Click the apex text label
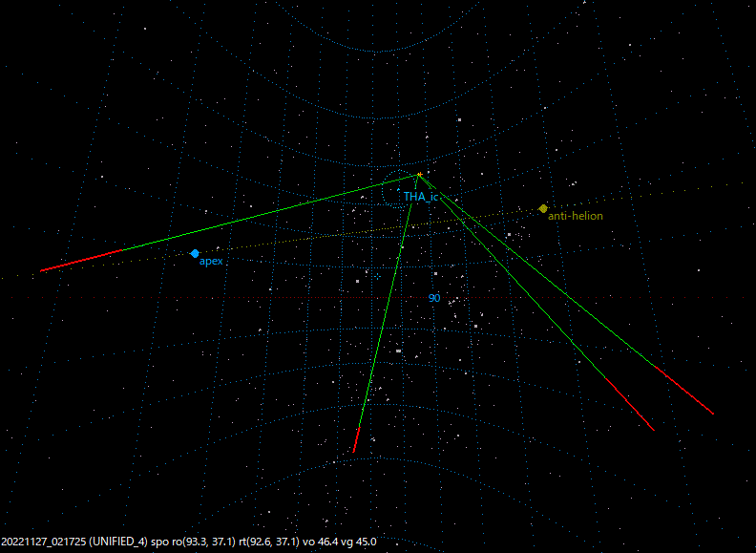756x553 pixels. coord(211,261)
